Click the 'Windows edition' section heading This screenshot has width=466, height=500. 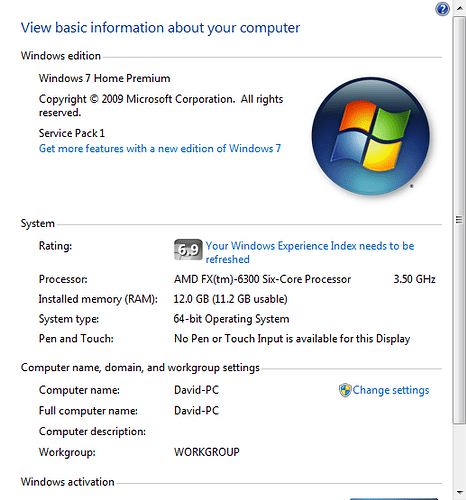(61, 56)
